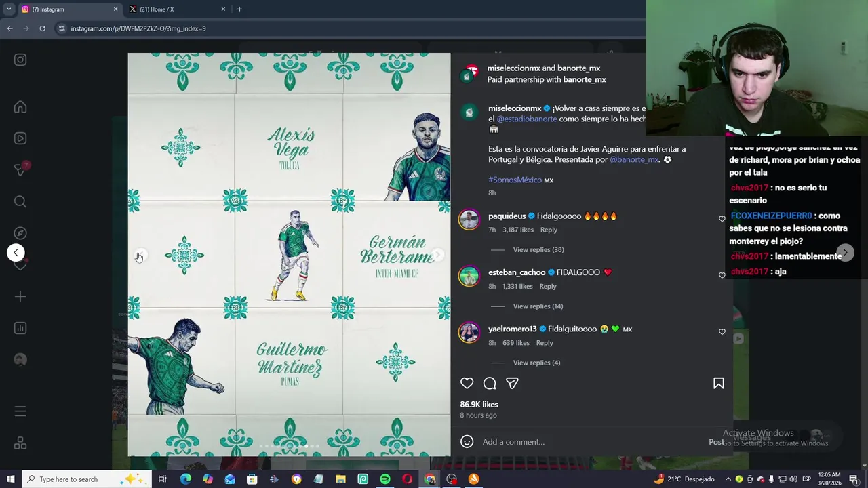The image size is (868, 488).
Task: Open yaelromero13 username link
Action: coord(512,329)
